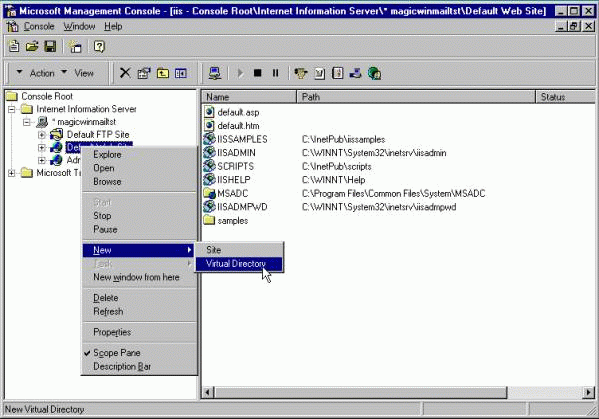The height and width of the screenshot is (419, 599).
Task: Open the Action dropdown menu
Action: pos(35,73)
